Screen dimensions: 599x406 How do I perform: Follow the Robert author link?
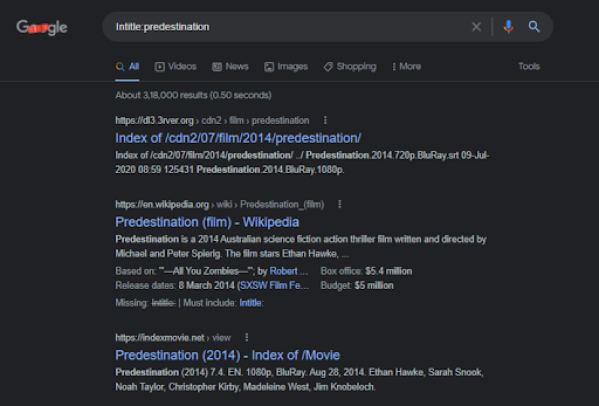(283, 271)
